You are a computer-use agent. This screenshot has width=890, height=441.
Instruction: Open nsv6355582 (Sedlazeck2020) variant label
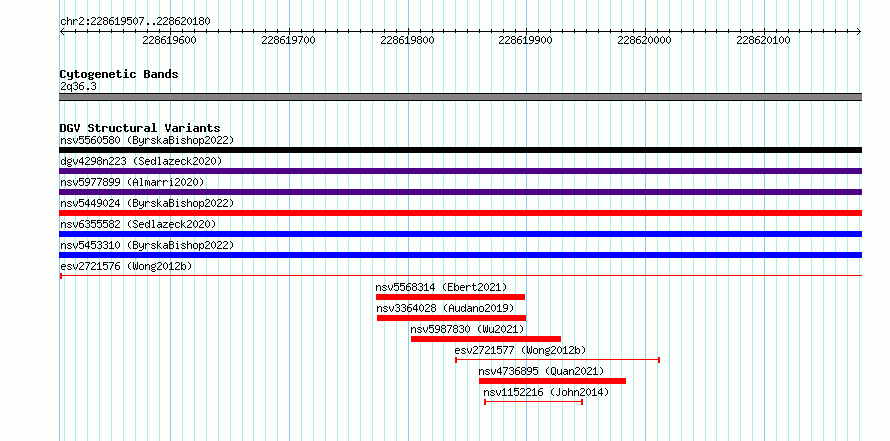(138, 224)
